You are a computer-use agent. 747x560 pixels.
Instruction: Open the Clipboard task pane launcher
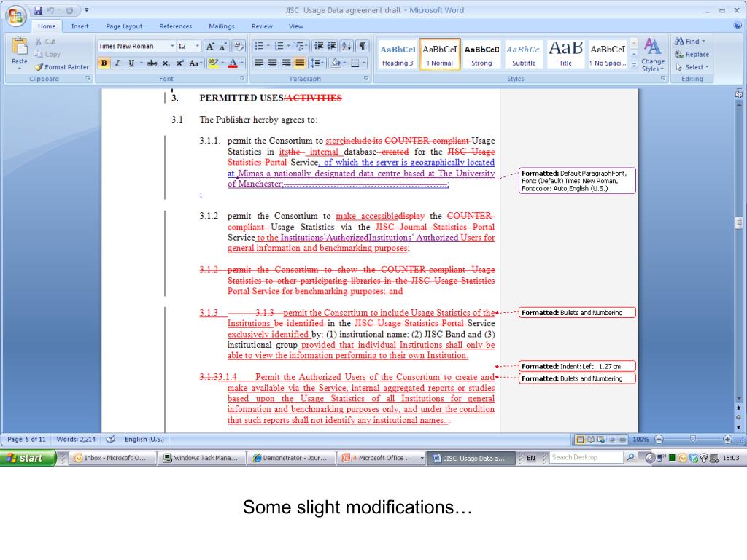(88, 79)
